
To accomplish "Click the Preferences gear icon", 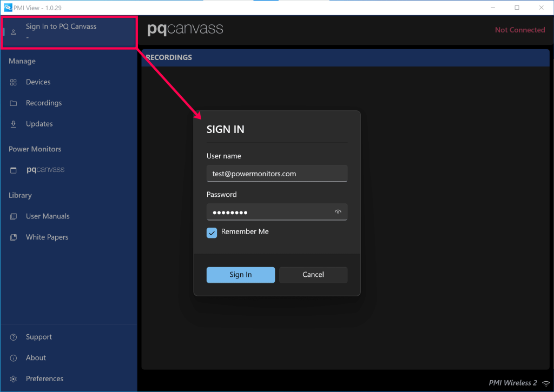I will pos(14,379).
